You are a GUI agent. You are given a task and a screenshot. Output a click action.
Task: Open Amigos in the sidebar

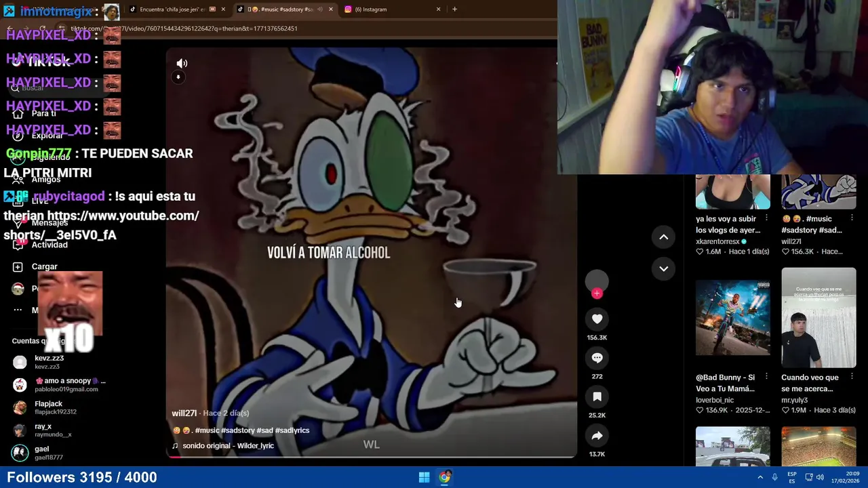pos(46,179)
